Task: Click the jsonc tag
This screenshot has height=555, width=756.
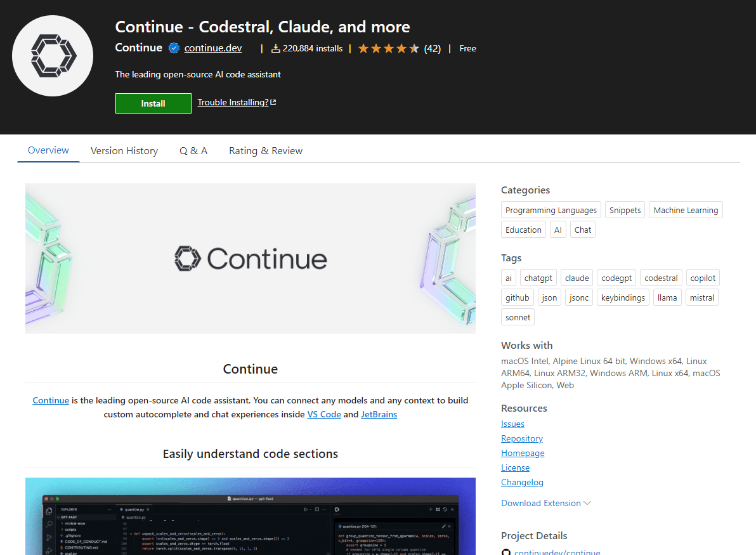Action: coord(579,298)
